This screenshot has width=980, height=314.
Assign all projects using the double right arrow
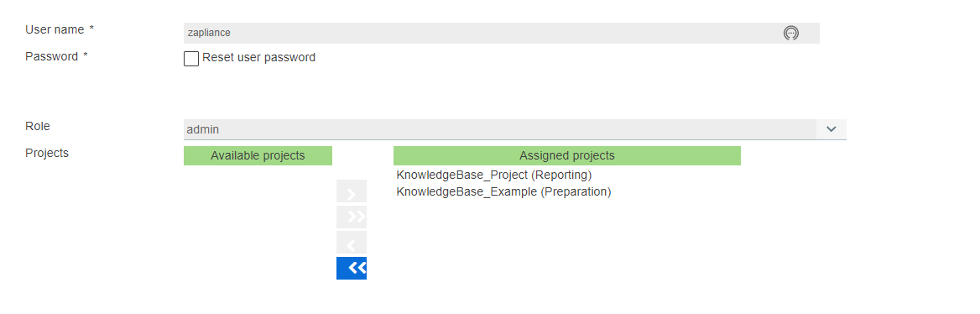pos(352,217)
